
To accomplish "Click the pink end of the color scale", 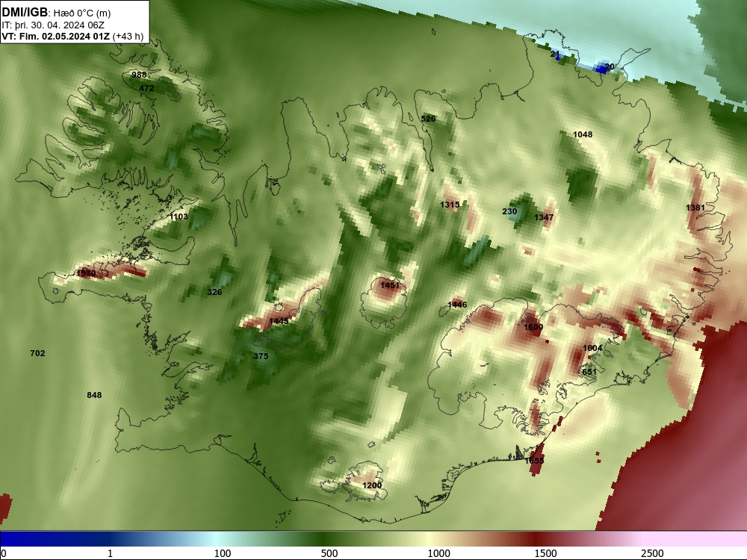I will [x=695, y=539].
